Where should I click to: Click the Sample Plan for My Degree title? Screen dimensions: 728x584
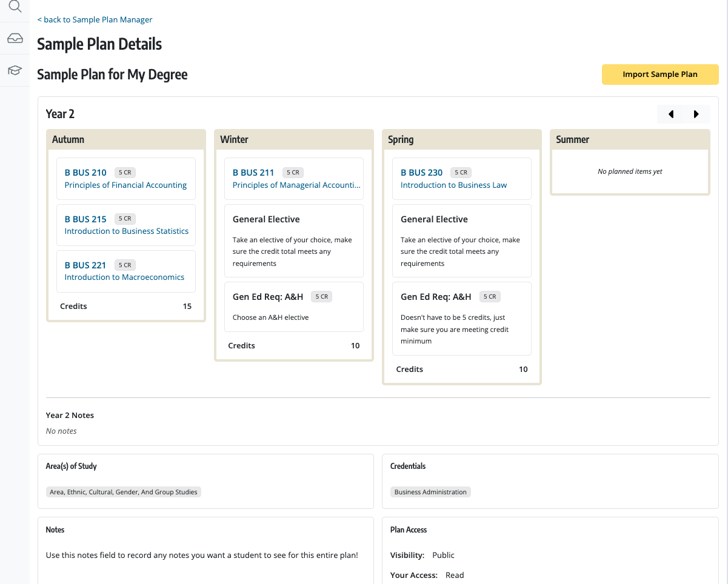click(x=112, y=75)
